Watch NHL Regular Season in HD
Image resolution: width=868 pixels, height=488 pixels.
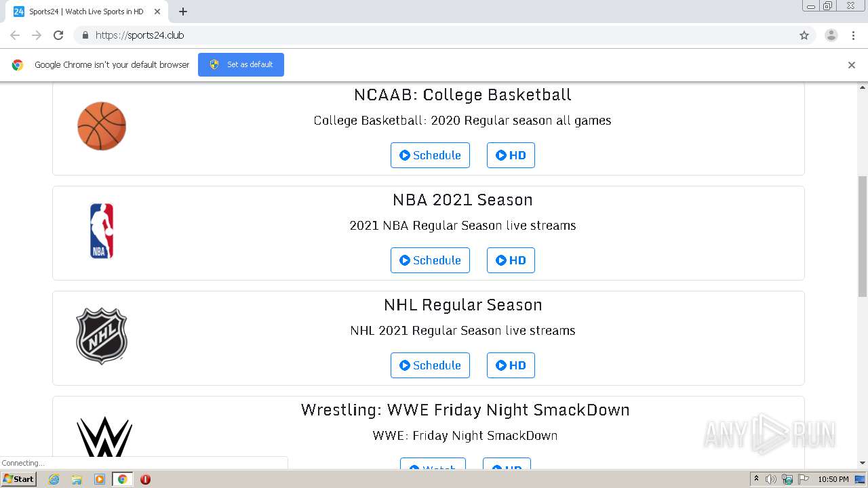[511, 365]
